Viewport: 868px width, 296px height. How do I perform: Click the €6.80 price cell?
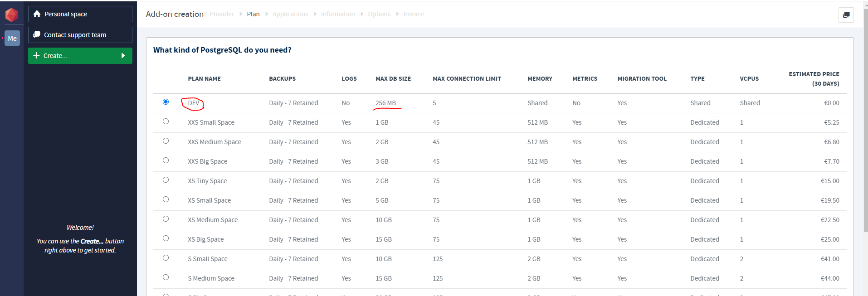831,142
